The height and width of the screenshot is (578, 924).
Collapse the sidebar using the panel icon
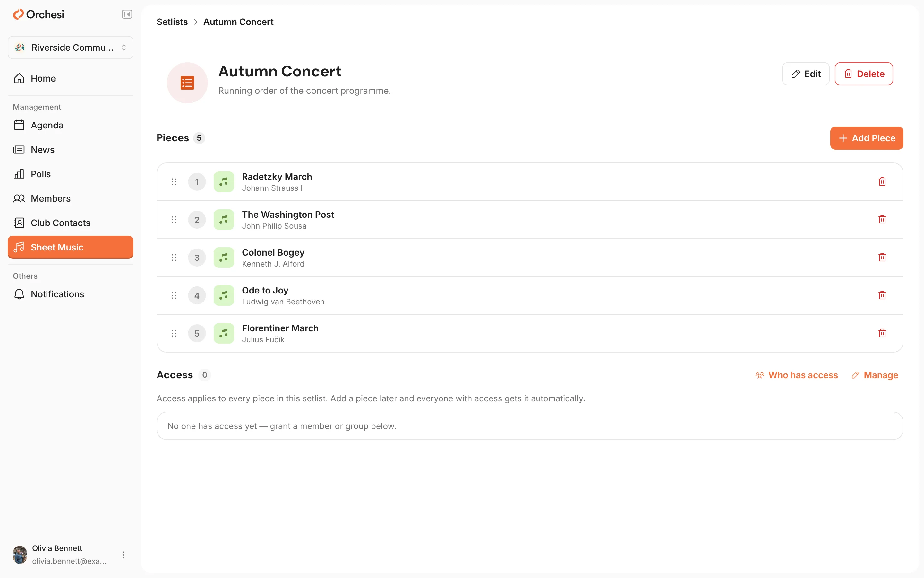tap(127, 14)
